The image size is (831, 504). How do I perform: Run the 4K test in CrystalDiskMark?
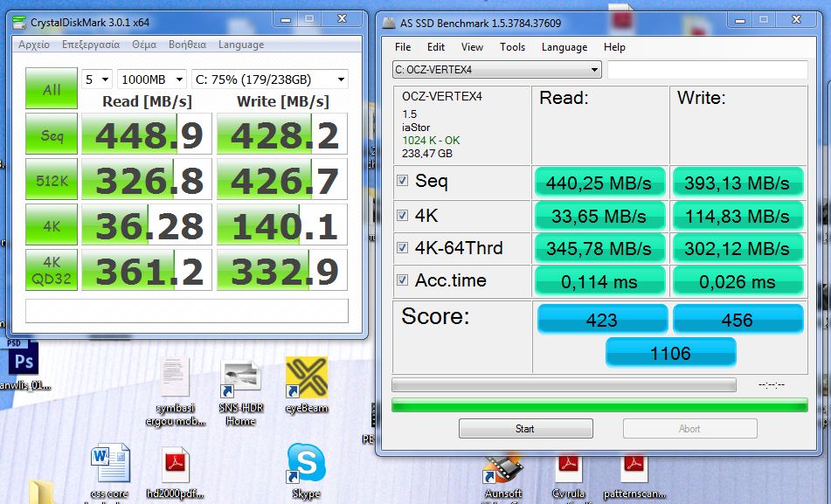(52, 224)
